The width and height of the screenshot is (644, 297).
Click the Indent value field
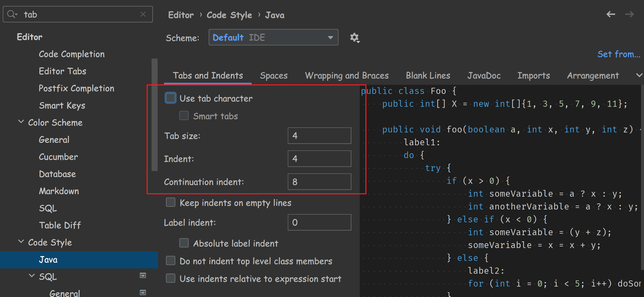319,159
